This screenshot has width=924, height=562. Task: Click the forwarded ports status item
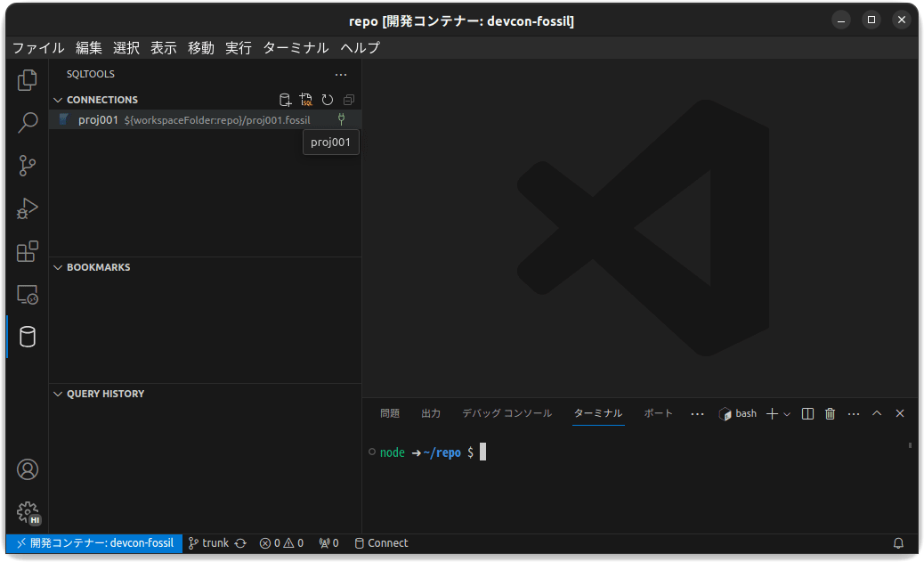pyautogui.click(x=328, y=543)
